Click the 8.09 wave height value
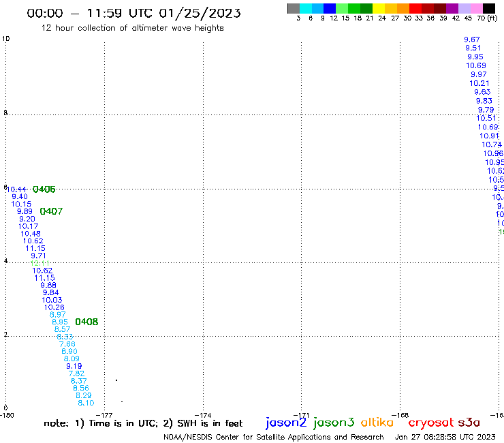The width and height of the screenshot is (504, 443). pyautogui.click(x=72, y=358)
